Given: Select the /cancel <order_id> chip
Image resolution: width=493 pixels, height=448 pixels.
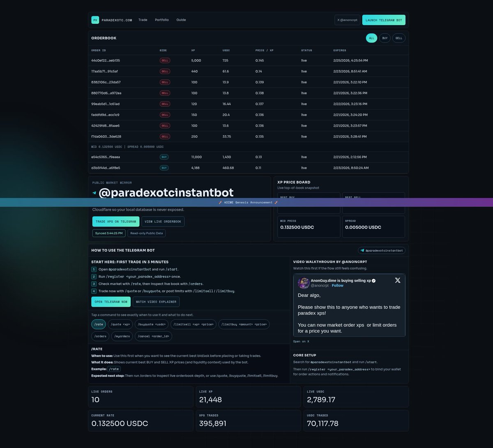Looking at the screenshot, I should click(x=153, y=336).
